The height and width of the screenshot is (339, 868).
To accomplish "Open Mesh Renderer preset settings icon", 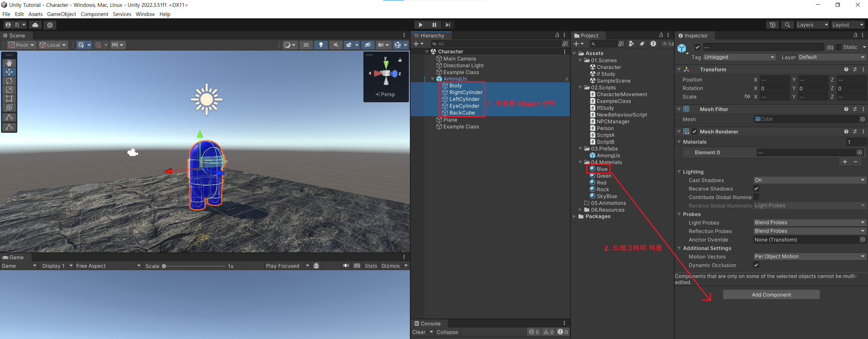I will pyautogui.click(x=855, y=131).
